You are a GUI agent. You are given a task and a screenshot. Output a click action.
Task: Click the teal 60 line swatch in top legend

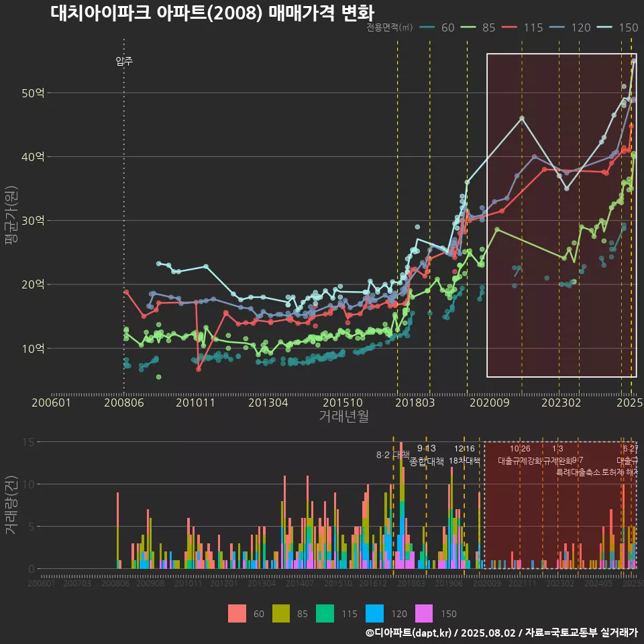click(x=427, y=28)
